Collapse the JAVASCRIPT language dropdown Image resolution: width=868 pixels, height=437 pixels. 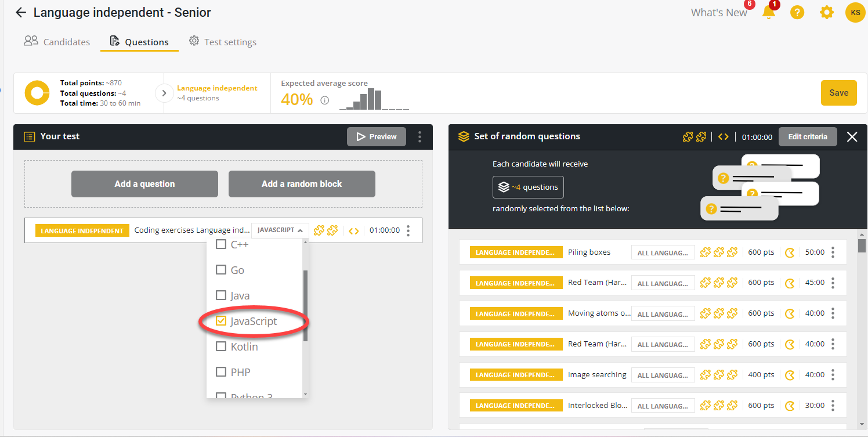[x=280, y=230]
